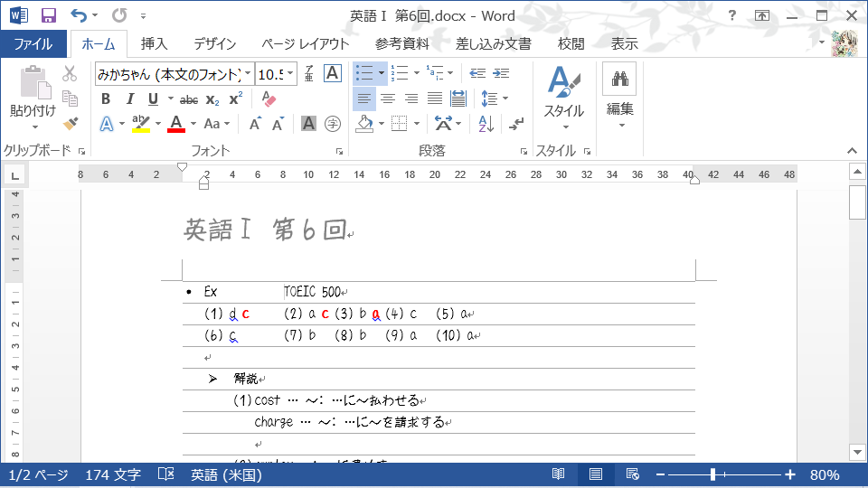This screenshot has width=868, height=488.
Task: Click the ファイル (File) button
Action: [x=33, y=43]
